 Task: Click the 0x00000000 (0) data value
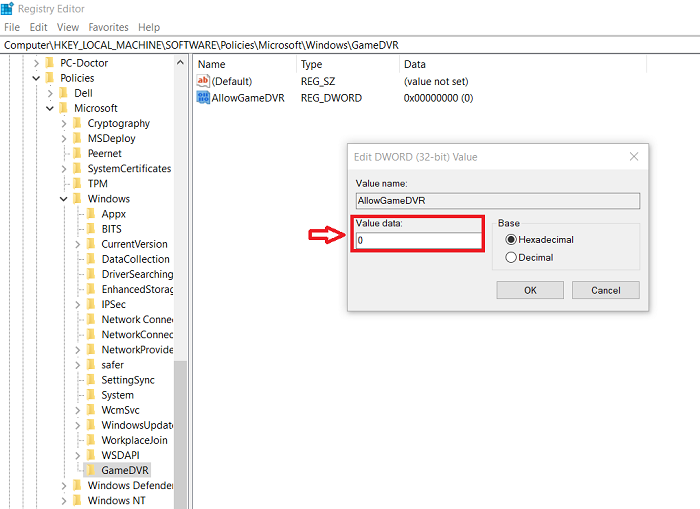[x=438, y=98]
